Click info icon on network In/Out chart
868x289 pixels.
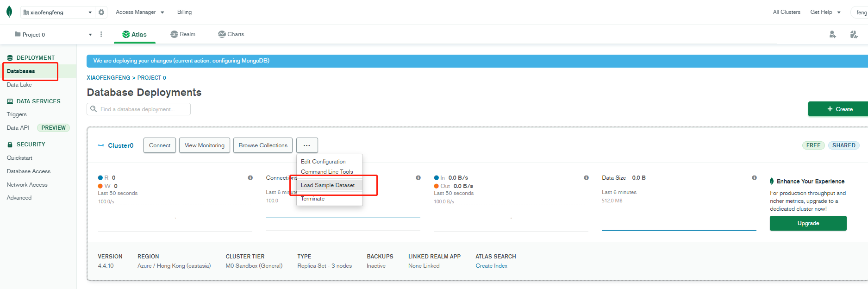point(586,178)
